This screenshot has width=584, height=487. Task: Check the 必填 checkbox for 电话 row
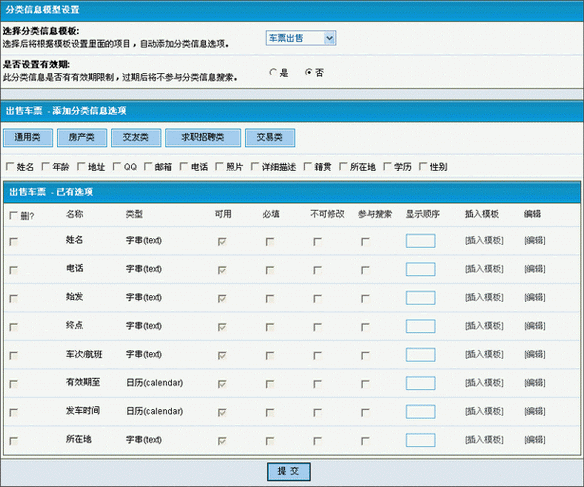coord(270,270)
